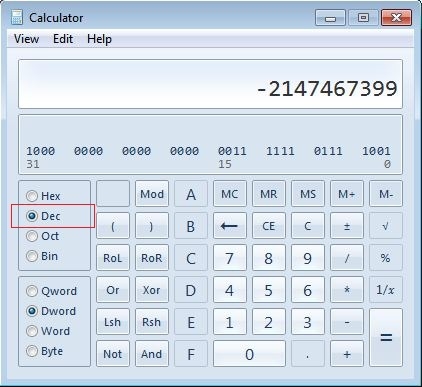422x387 pixels.
Task: Click digit 8 on keypad
Action: (x=269, y=258)
